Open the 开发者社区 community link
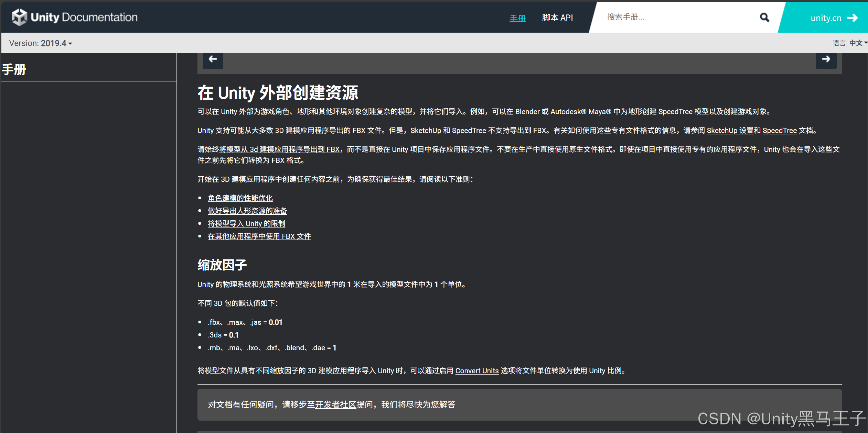Image resolution: width=868 pixels, height=433 pixels. pos(335,405)
